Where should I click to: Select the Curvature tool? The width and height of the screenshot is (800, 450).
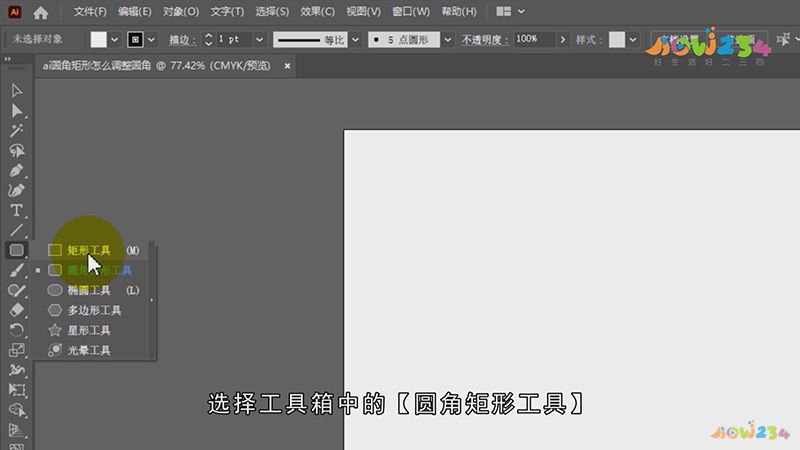click(16, 190)
